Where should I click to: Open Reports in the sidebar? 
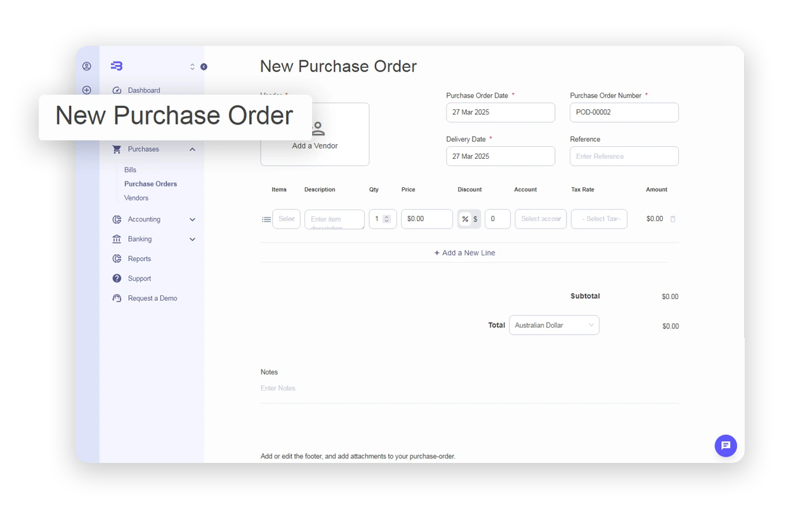(139, 259)
